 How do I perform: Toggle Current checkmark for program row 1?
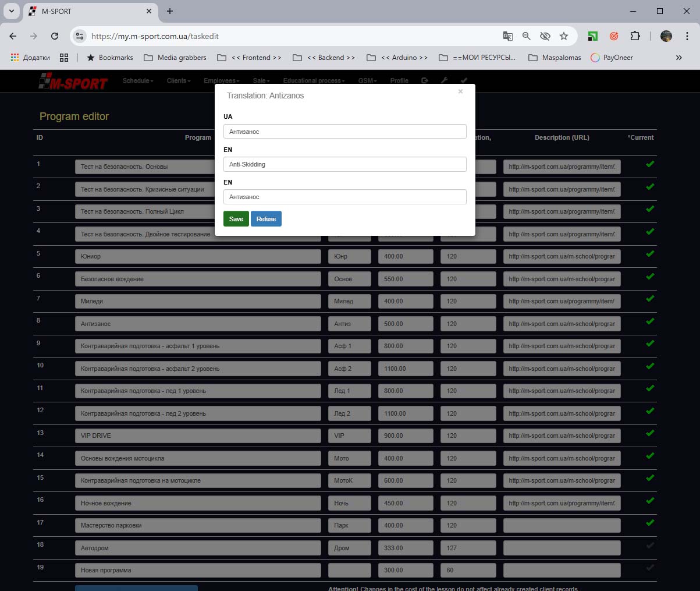(x=650, y=164)
